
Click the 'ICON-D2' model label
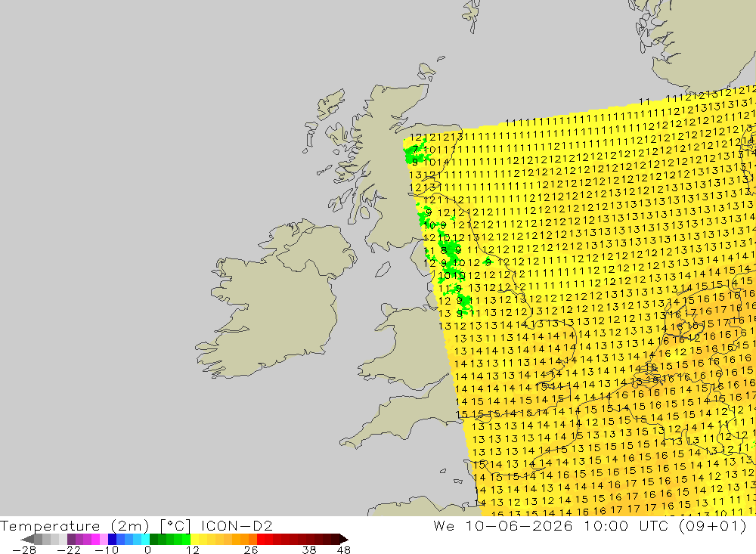pos(237,525)
